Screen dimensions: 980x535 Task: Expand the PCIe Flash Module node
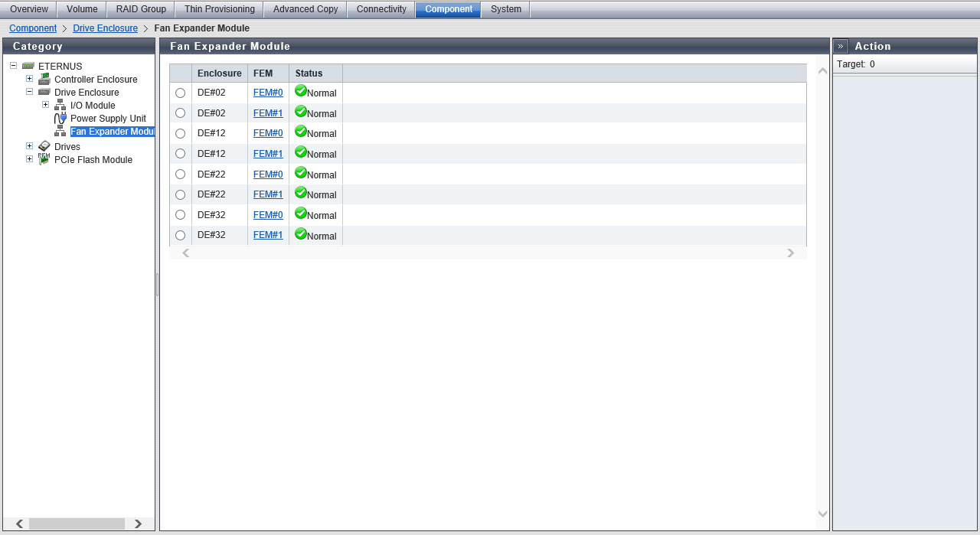(30, 159)
